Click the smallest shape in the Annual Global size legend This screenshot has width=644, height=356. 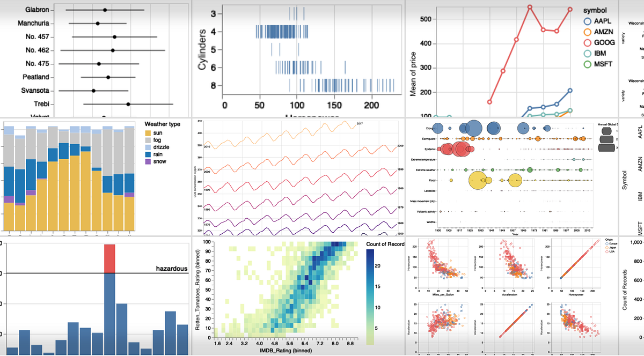point(607,131)
